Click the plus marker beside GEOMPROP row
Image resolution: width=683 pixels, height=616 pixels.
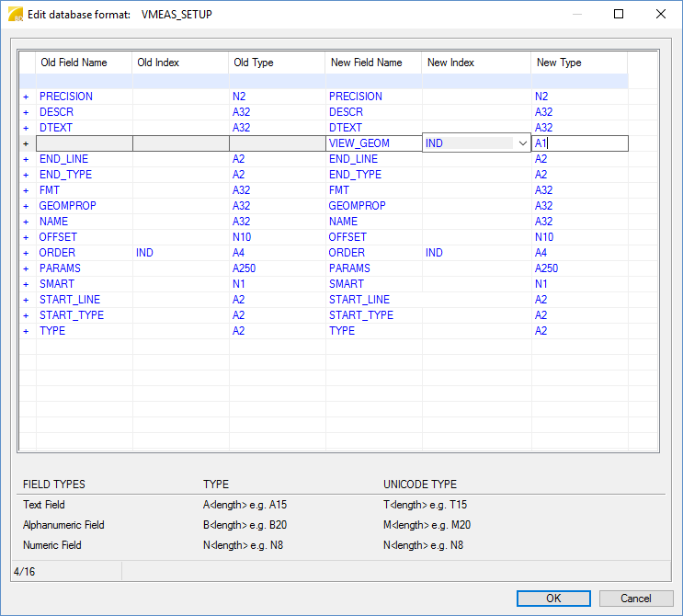(26, 206)
